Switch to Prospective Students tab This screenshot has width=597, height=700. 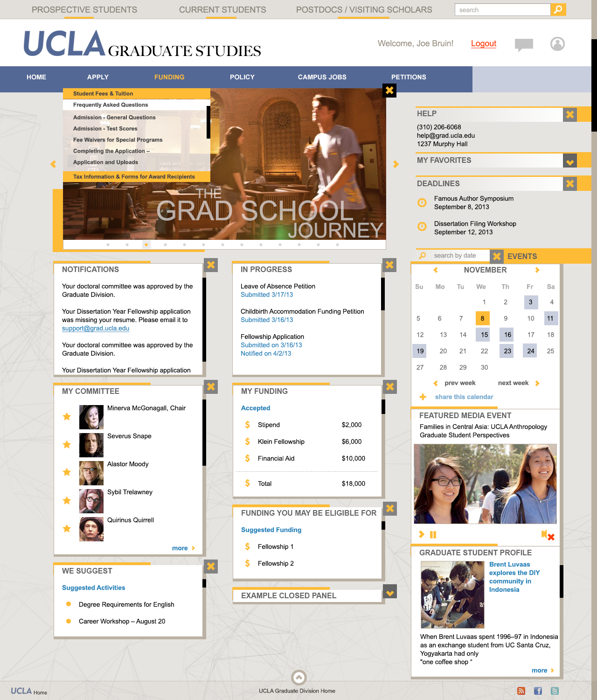pos(84,10)
